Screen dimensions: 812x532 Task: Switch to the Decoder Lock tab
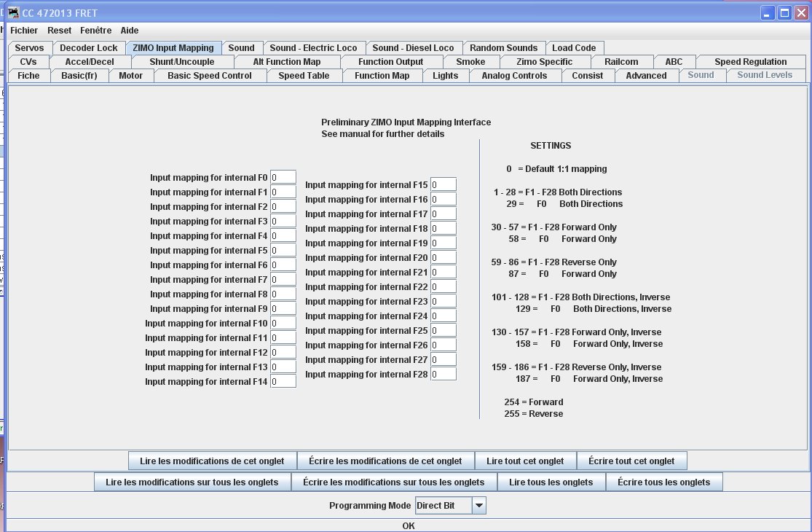[x=89, y=47]
